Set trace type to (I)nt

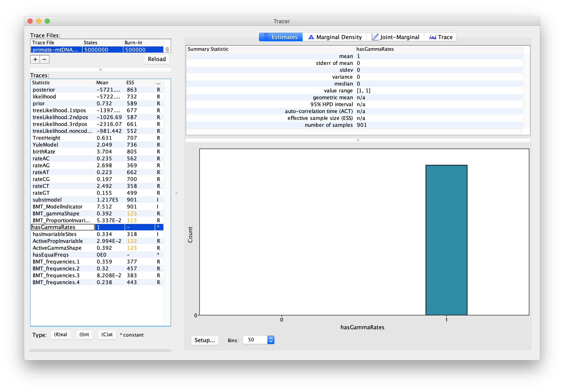[x=84, y=335]
